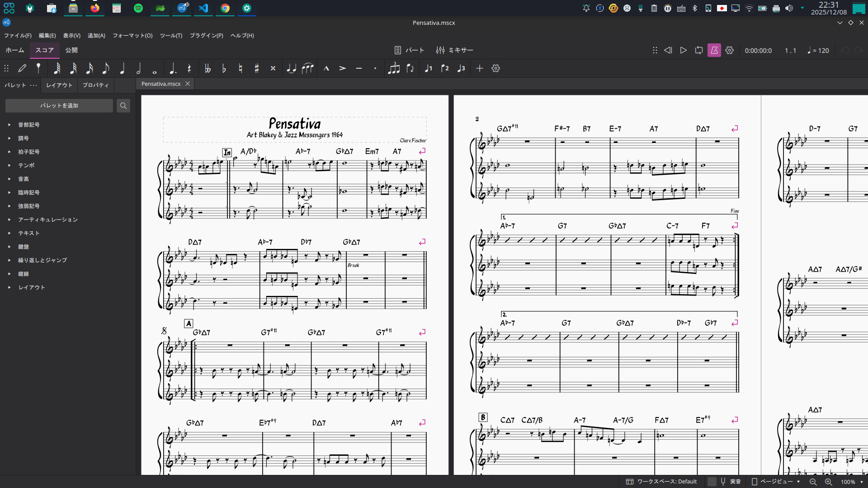
Task: Open the フォーマット(O) menu
Action: pos(132,35)
